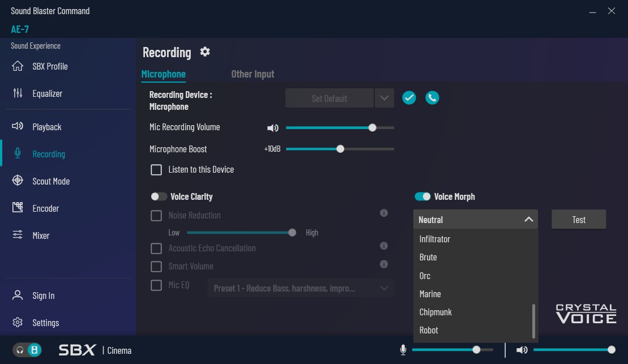Check the Noise Reduction checkbox
This screenshot has width=628, height=364.
(x=156, y=216)
